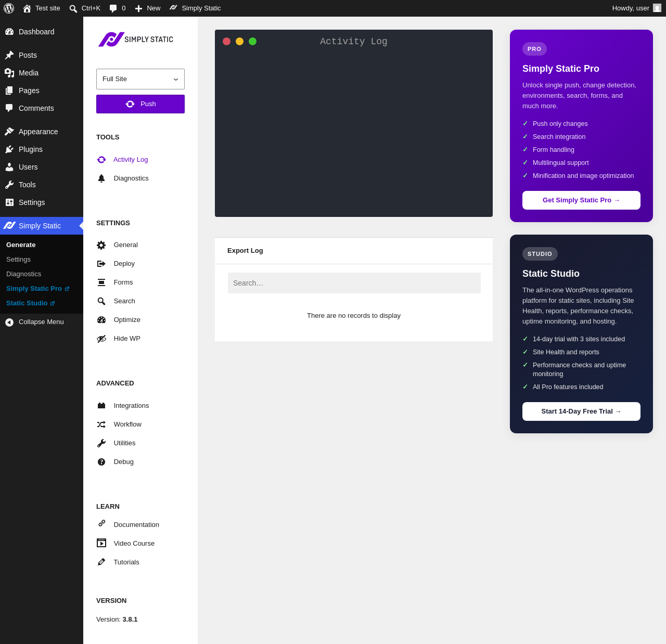Click "All Pro features included" feature line
This screenshot has width=666, height=644.
(568, 387)
